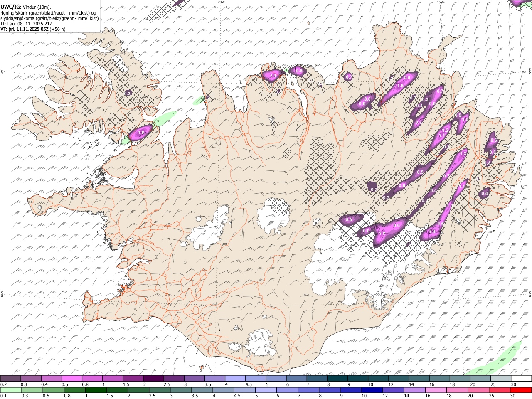The height and width of the screenshot is (399, 532).
Task: Click the '0.8' value on the north coast
Action: (299, 71)
